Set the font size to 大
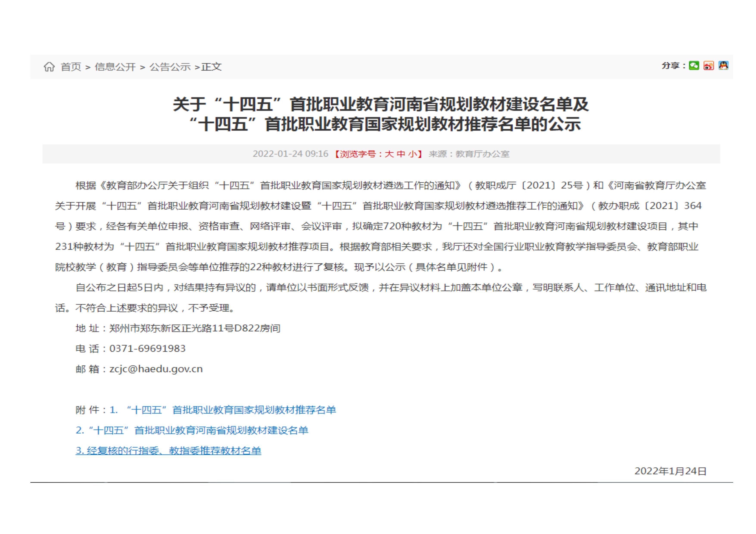This screenshot has width=756, height=534. [x=389, y=154]
